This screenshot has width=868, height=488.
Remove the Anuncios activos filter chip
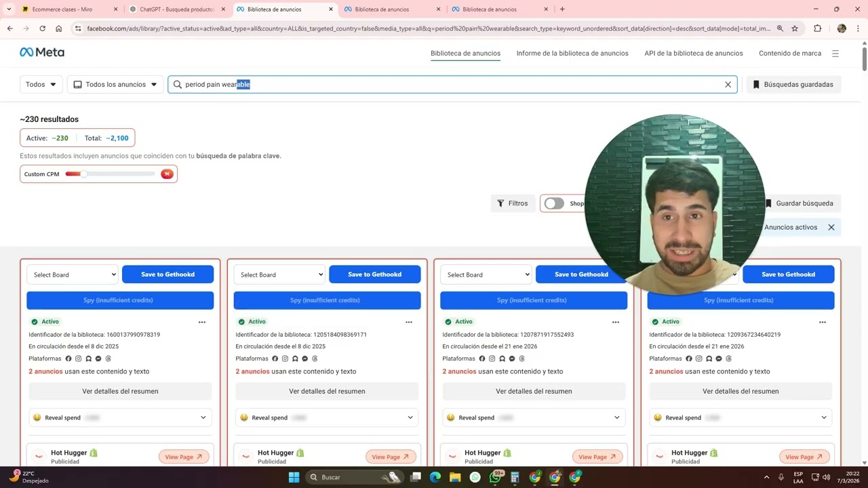[x=831, y=227]
